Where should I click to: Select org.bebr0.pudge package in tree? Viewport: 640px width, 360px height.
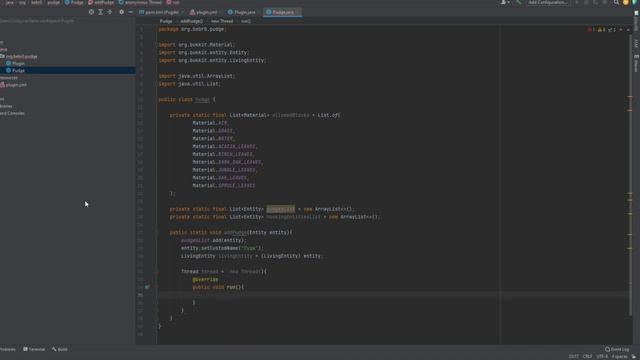click(19, 56)
